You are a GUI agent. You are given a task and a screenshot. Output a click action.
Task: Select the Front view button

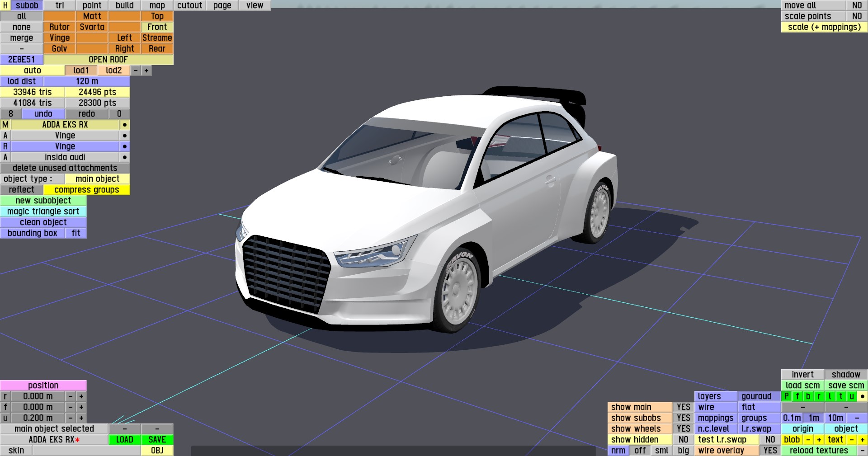click(x=157, y=27)
